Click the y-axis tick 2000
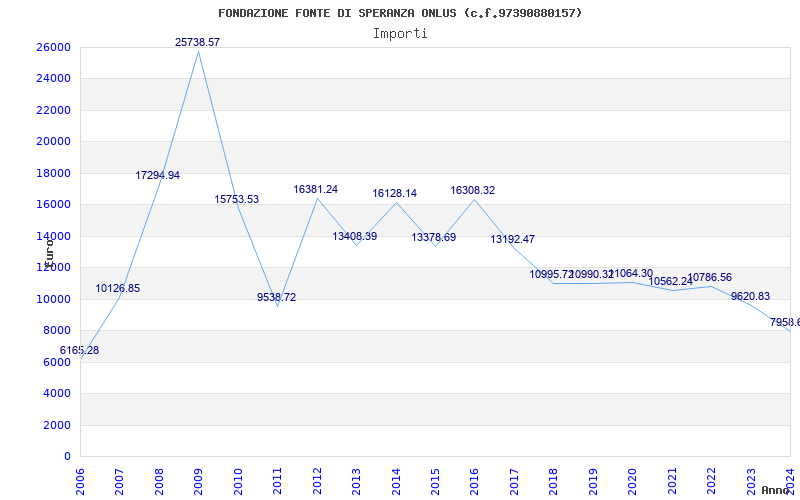 pos(57,425)
